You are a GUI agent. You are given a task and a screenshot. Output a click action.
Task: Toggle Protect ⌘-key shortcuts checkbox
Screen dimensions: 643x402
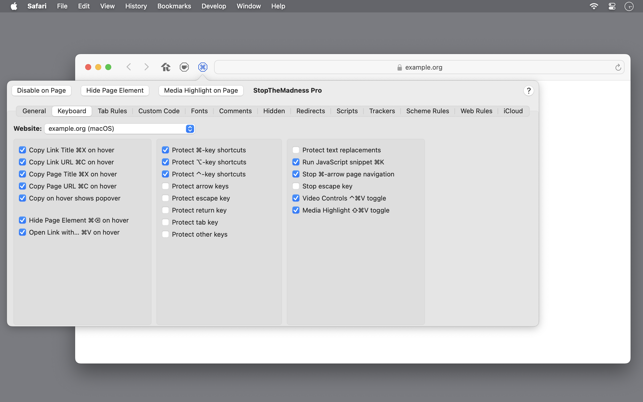tap(165, 150)
